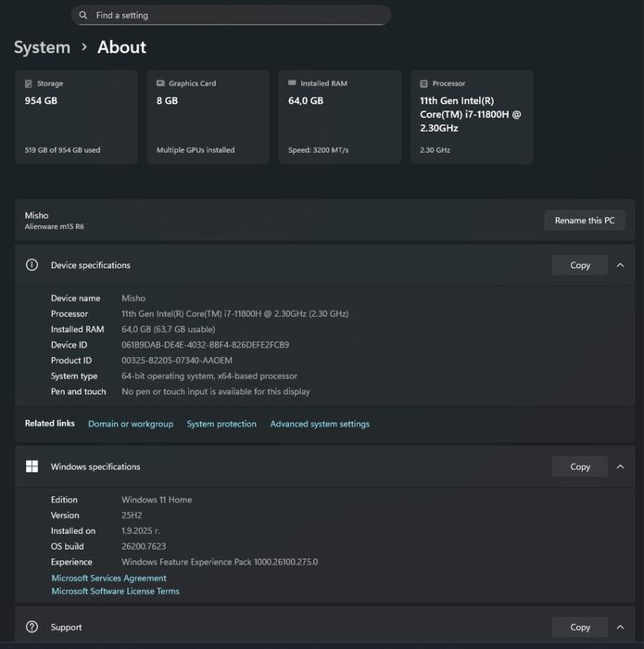Collapse the Windows specifications section
This screenshot has width=644, height=649.
pos(620,467)
